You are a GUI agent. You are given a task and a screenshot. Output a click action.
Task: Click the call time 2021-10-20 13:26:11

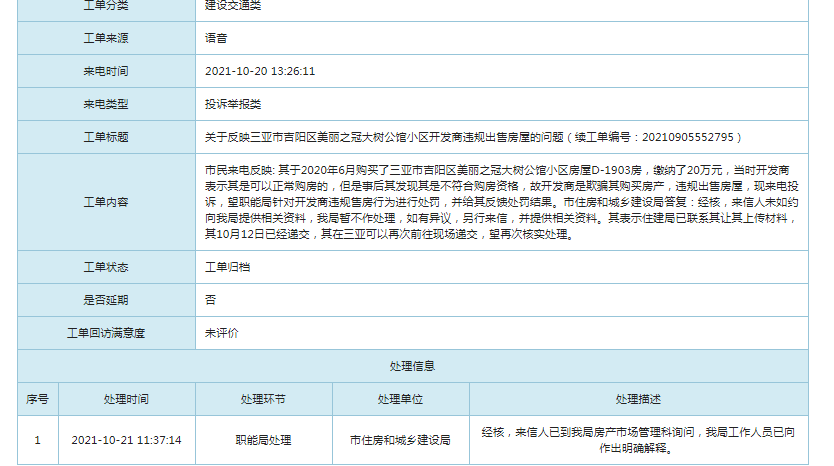[260, 71]
